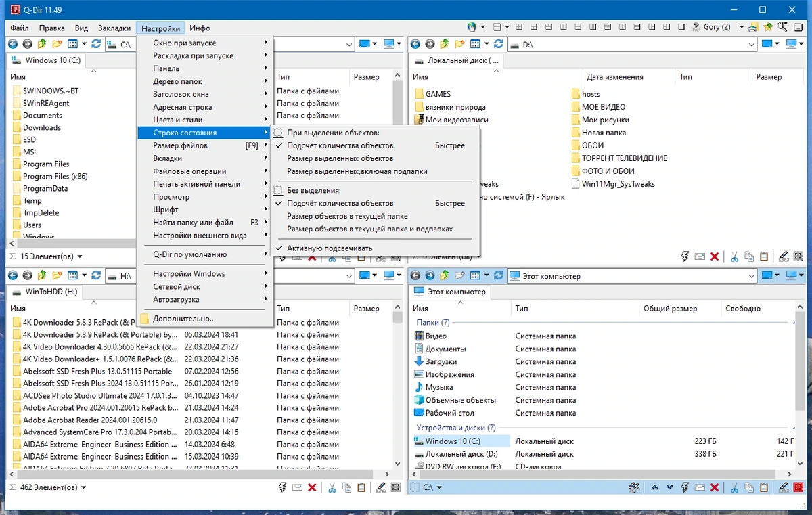Screen dimensions: 812x515
Task: Click the При выделении объектов checkbox header
Action: click(x=278, y=133)
